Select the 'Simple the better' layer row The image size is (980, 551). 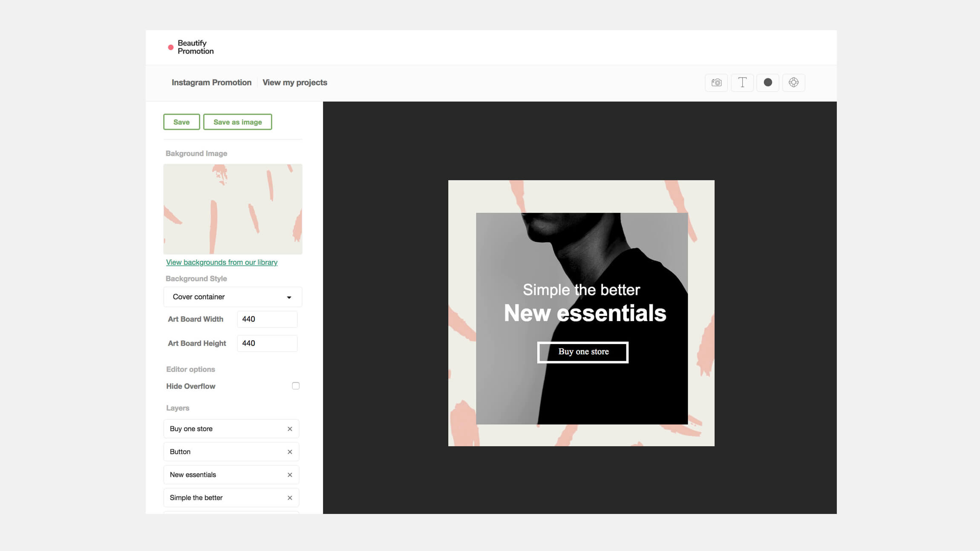point(231,498)
